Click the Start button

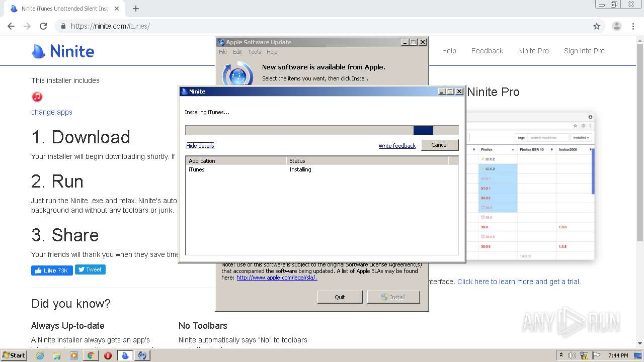[x=14, y=355]
